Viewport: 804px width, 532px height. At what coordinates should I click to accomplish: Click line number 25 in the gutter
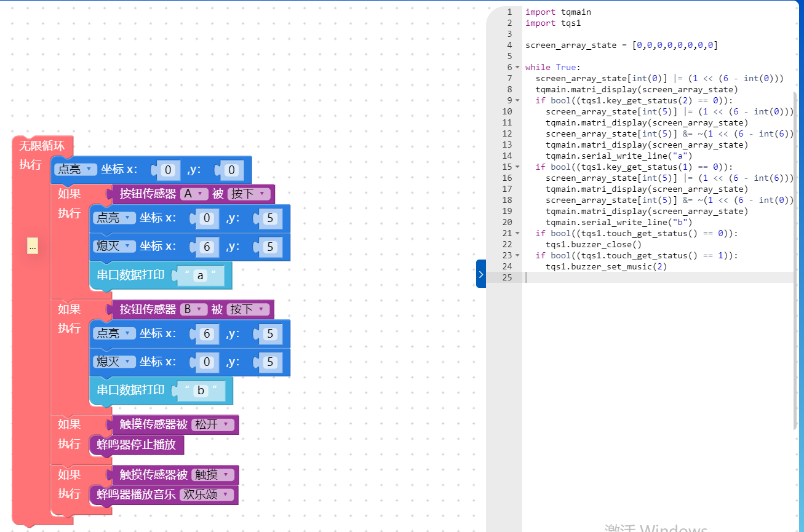click(x=507, y=277)
